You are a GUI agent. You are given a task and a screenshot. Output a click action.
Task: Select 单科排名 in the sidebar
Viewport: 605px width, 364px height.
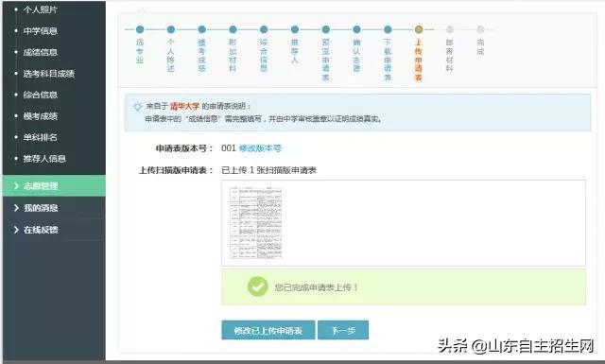pyautogui.click(x=40, y=137)
